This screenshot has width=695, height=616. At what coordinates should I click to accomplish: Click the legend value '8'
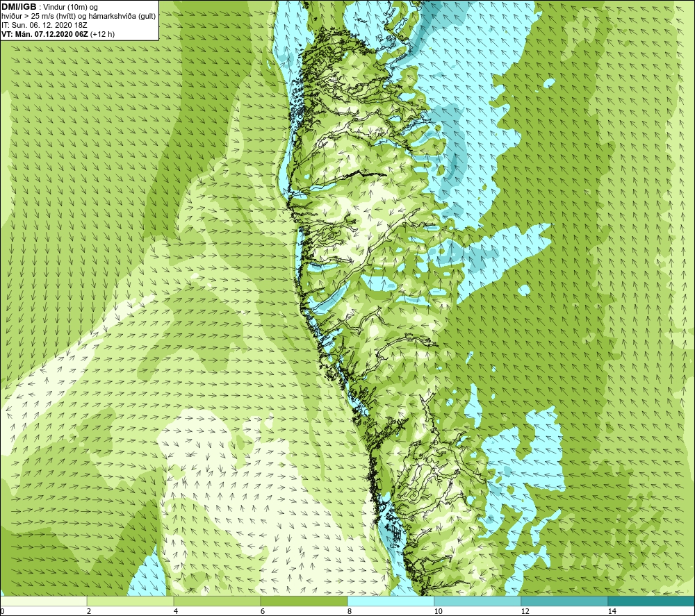pyautogui.click(x=350, y=611)
